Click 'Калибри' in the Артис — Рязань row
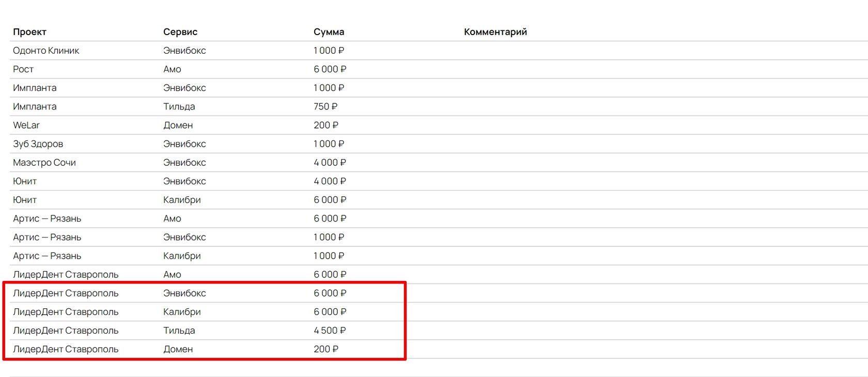 pyautogui.click(x=182, y=256)
